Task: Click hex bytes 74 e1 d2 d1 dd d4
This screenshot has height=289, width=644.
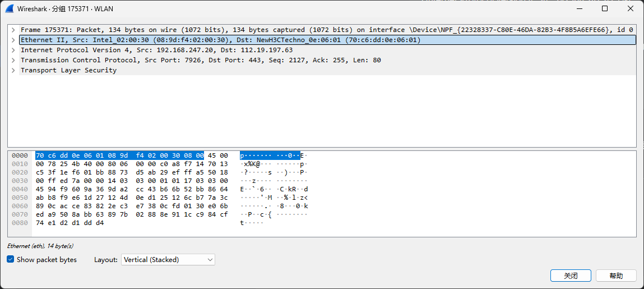Action: [x=70, y=223]
